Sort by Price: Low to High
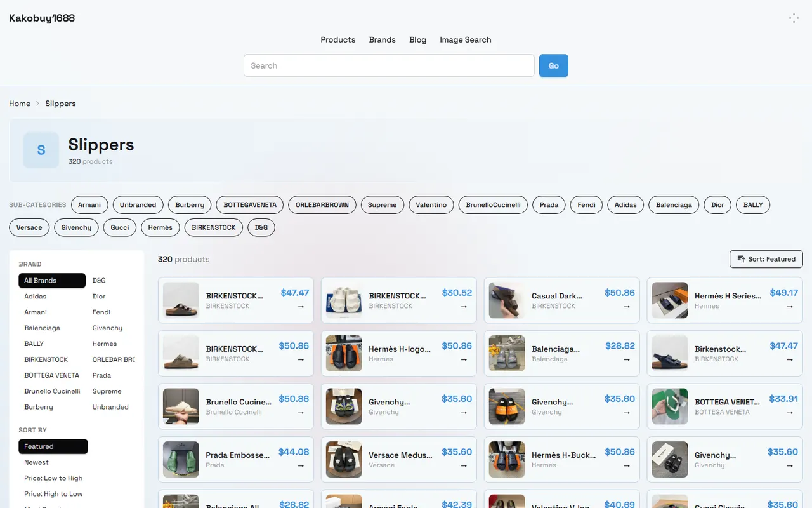This screenshot has height=508, width=812. [x=53, y=478]
